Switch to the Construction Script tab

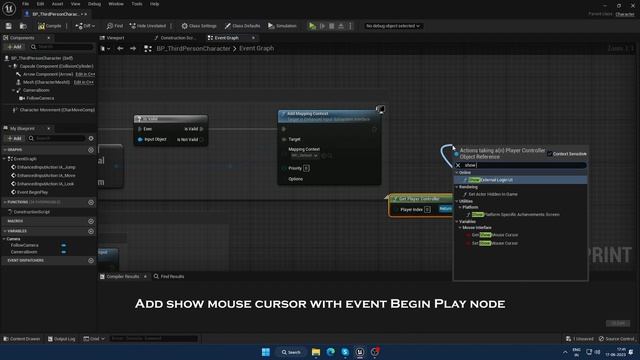(174, 38)
